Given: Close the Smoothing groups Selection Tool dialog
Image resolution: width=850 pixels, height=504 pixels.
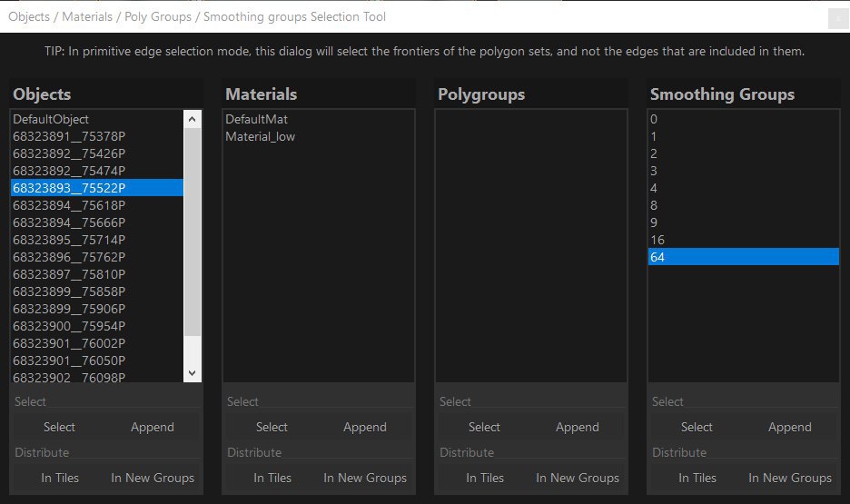Looking at the screenshot, I should point(837,18).
